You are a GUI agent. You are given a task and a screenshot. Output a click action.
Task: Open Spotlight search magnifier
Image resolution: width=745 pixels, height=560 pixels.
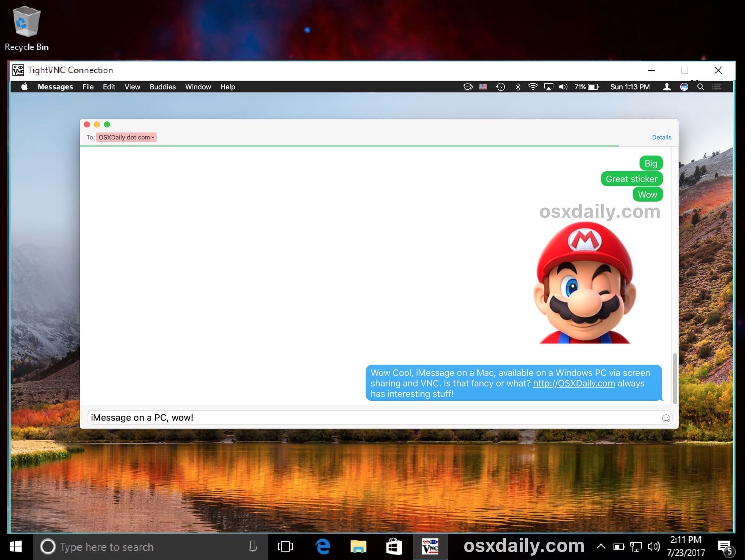pos(701,87)
